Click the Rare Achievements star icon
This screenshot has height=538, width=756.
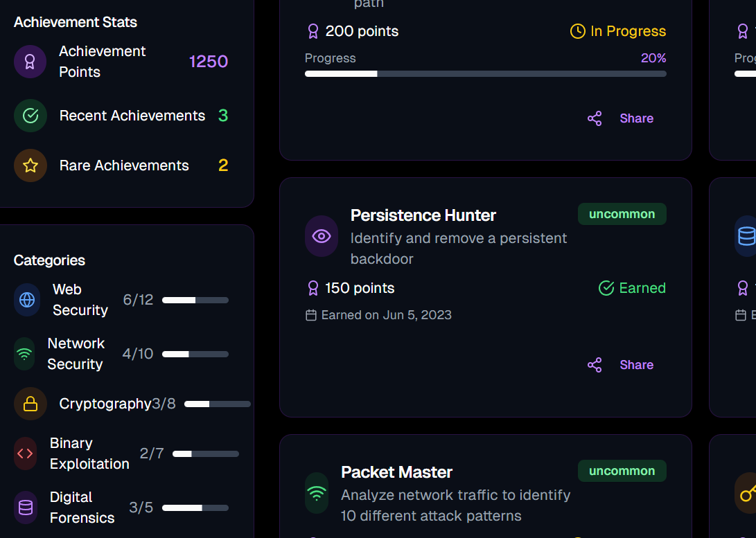[x=30, y=165]
